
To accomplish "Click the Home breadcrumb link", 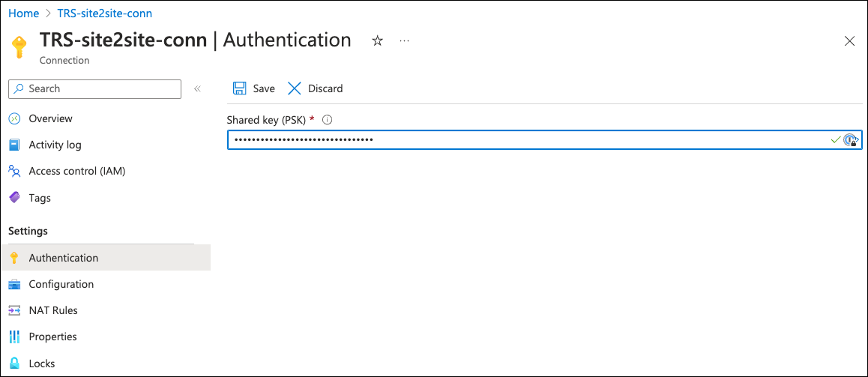I will coord(24,13).
